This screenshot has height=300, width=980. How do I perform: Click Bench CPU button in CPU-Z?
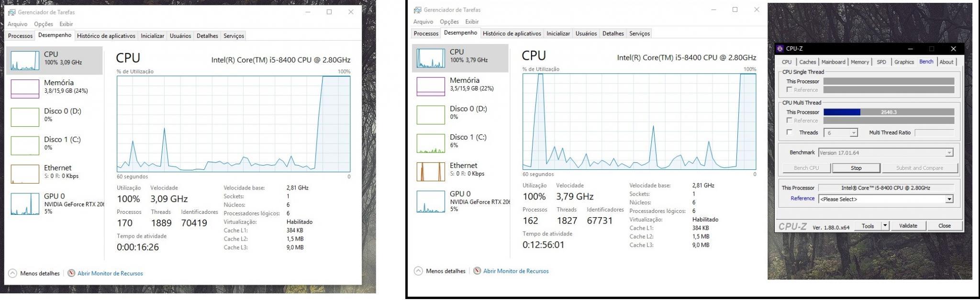pyautogui.click(x=806, y=168)
